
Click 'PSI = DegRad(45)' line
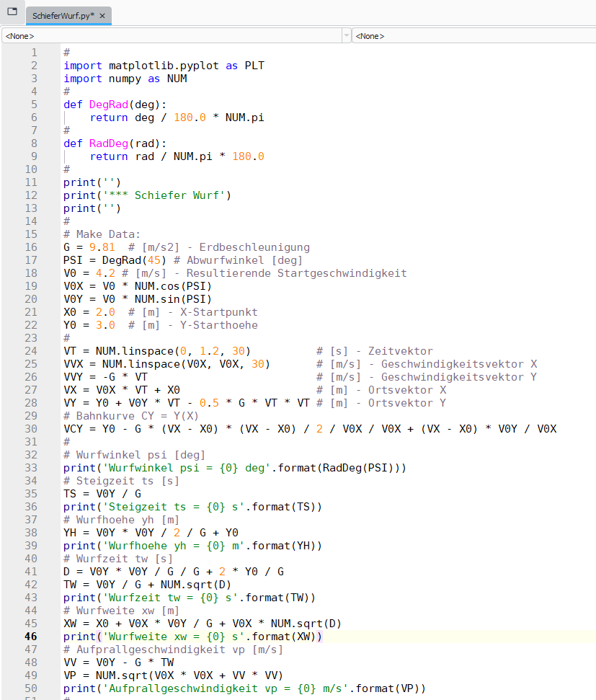[115, 260]
